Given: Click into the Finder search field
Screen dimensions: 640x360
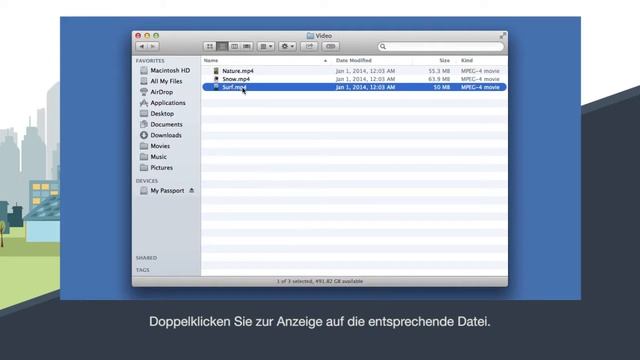Looking at the screenshot, I should coord(441,47).
